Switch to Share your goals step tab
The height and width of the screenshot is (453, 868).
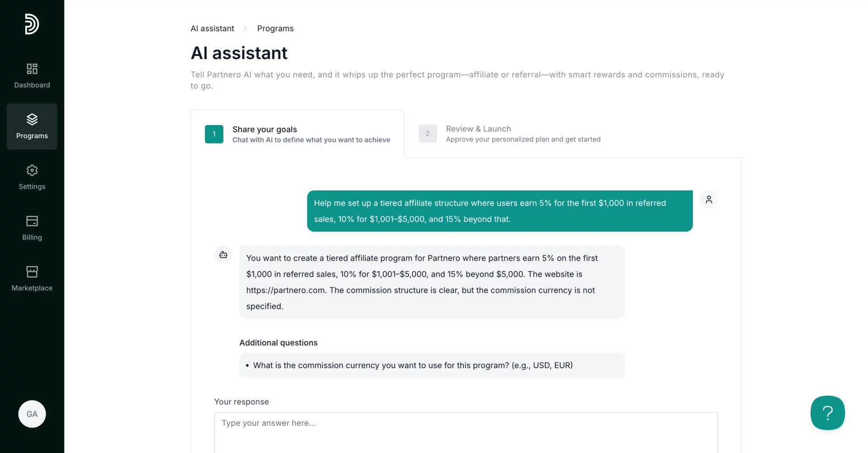pyautogui.click(x=297, y=134)
